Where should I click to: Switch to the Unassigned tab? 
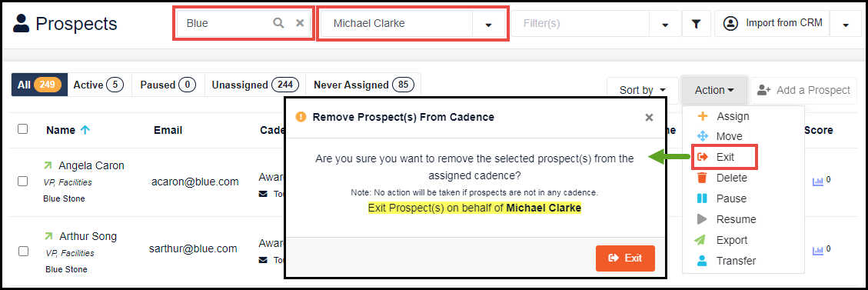tap(255, 85)
